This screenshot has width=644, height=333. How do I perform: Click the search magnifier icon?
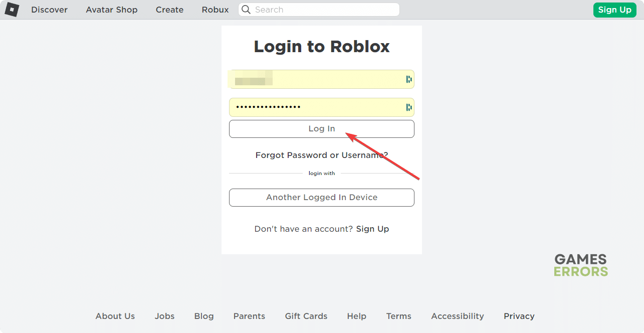coord(246,10)
